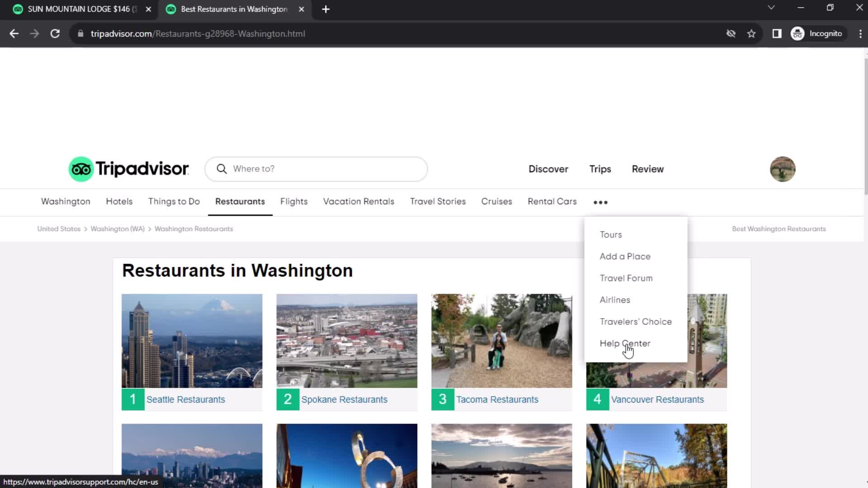Click the TripAdvisor owl logo icon
868x488 pixels.
tap(82, 169)
